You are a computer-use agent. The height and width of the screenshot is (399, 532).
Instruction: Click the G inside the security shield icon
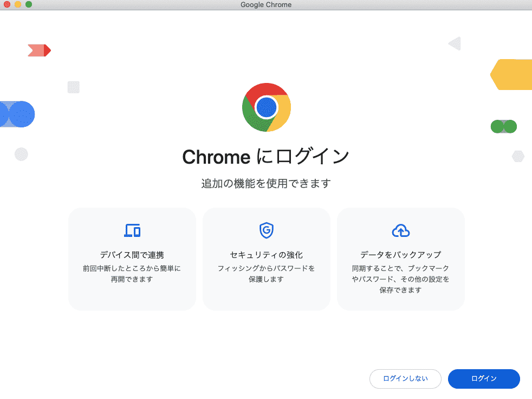coord(266,230)
